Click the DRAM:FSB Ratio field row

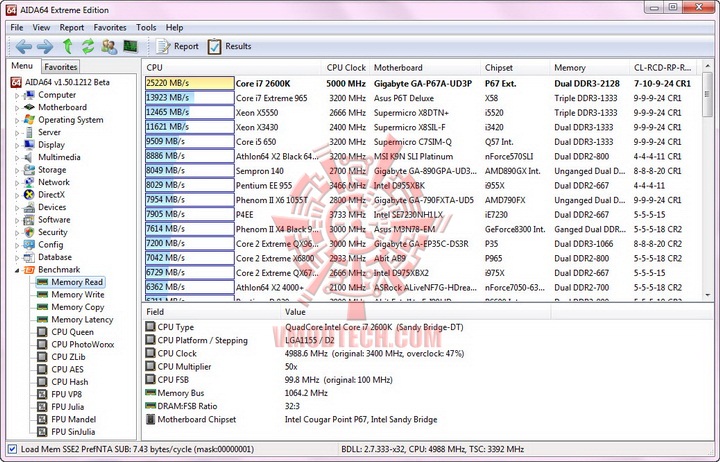427,406
